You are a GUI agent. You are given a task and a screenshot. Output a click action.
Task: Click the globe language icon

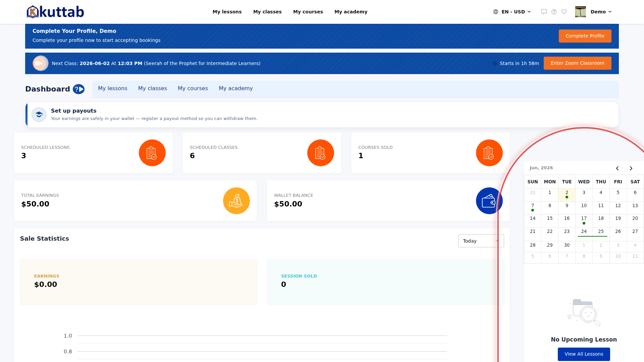coord(496,12)
